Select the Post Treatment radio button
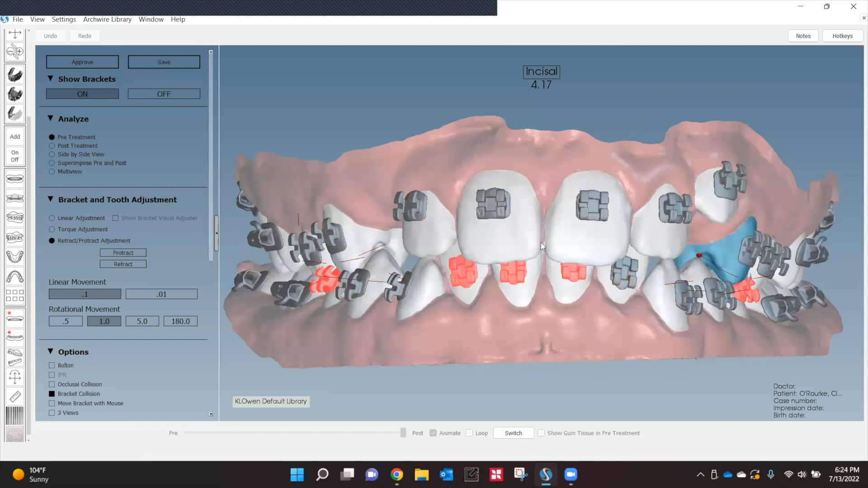868x488 pixels. [51, 145]
